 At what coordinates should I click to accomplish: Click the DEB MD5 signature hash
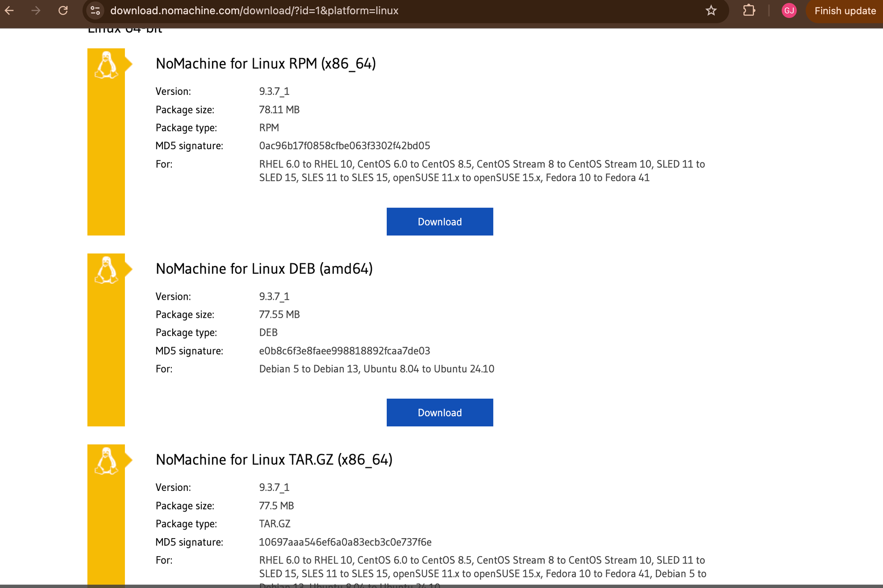344,351
